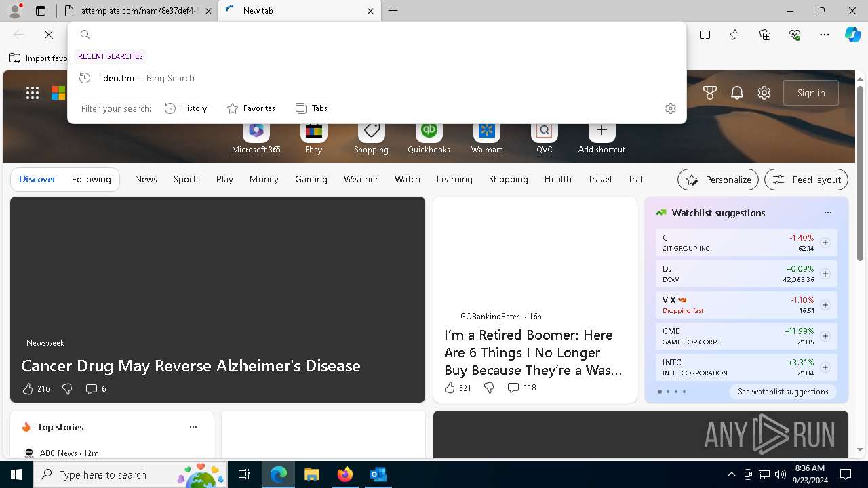868x488 pixels.
Task: Open Outlook from the taskbar
Action: tap(378, 474)
